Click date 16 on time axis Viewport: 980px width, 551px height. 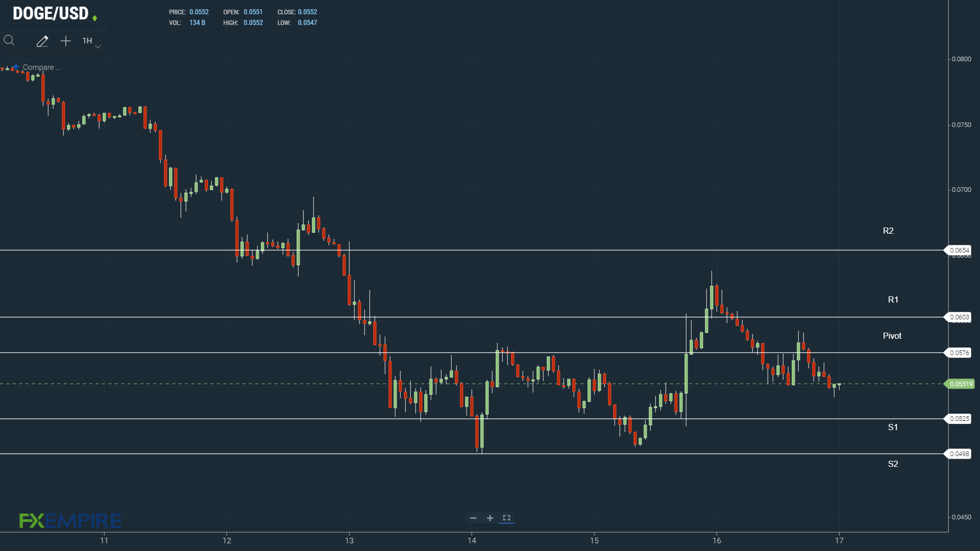717,540
